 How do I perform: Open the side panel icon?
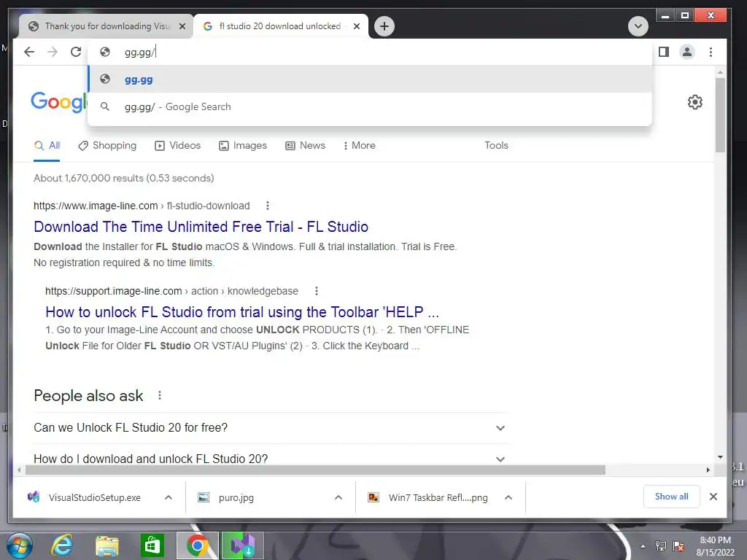click(664, 52)
